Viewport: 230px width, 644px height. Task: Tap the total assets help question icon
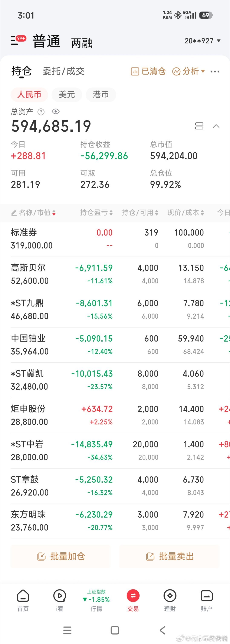(x=41, y=112)
